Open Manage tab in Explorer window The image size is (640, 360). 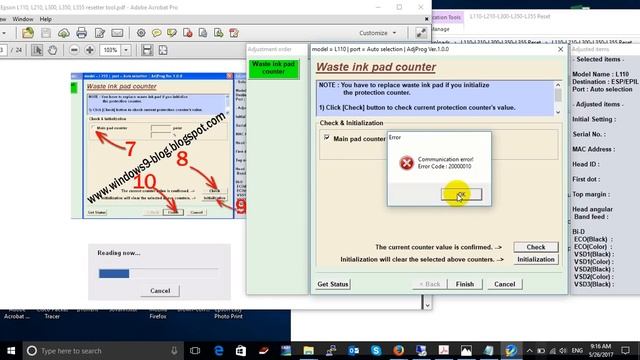440,29
